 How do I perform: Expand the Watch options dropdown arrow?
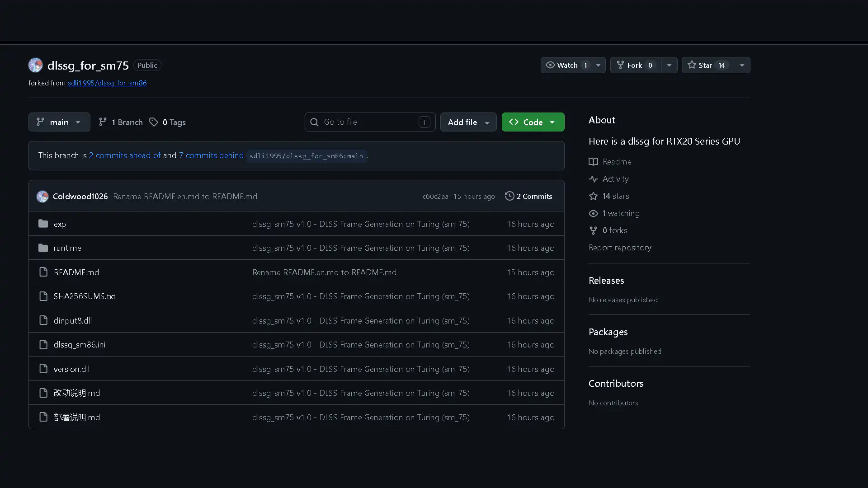(598, 65)
